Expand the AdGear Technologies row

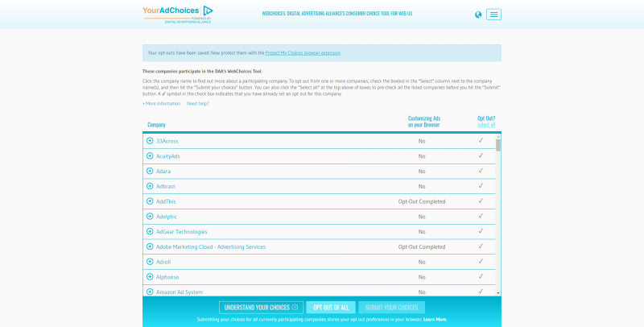click(150, 231)
